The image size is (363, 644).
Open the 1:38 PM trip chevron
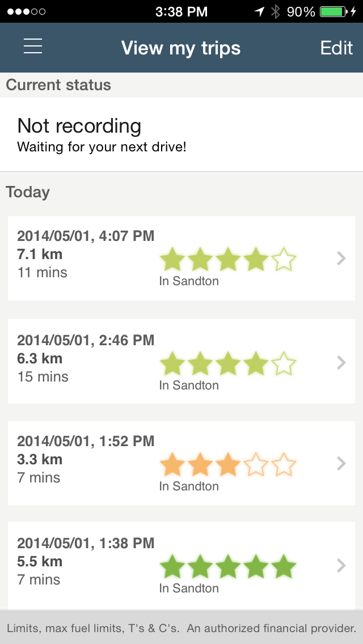tap(341, 565)
